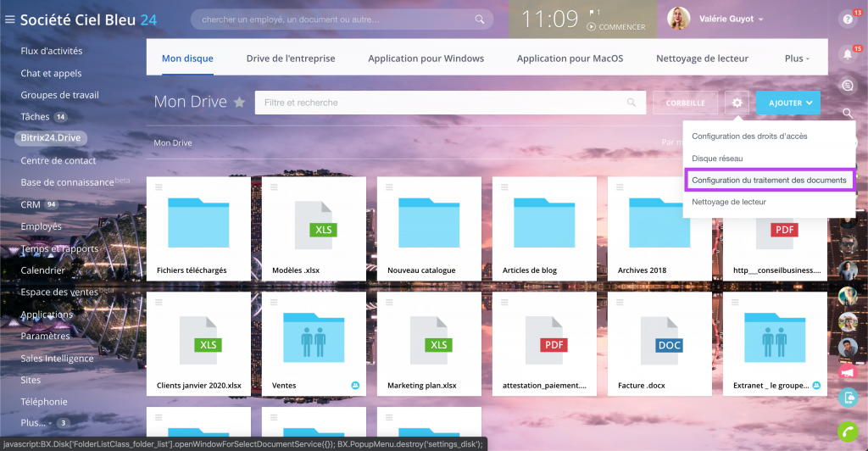Click the magnifier in global search bar
This screenshot has width=868, height=451.
[x=480, y=19]
